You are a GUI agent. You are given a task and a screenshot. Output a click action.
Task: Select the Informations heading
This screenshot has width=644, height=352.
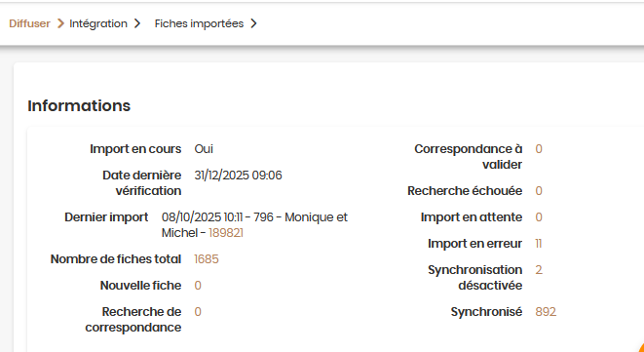pyautogui.click(x=79, y=105)
